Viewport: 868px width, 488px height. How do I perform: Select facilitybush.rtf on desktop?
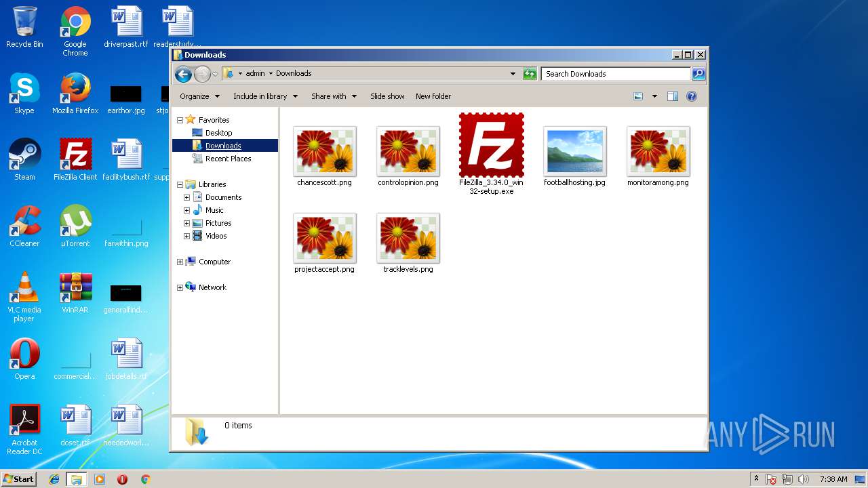[126, 160]
